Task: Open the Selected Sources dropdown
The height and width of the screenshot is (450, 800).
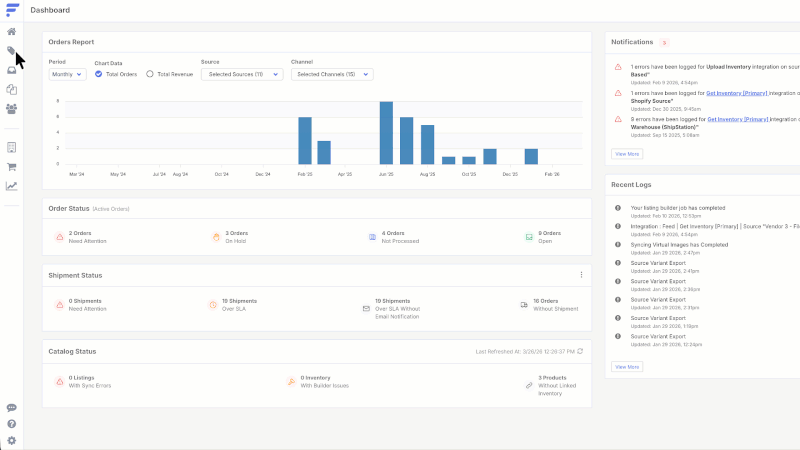Action: click(x=241, y=74)
